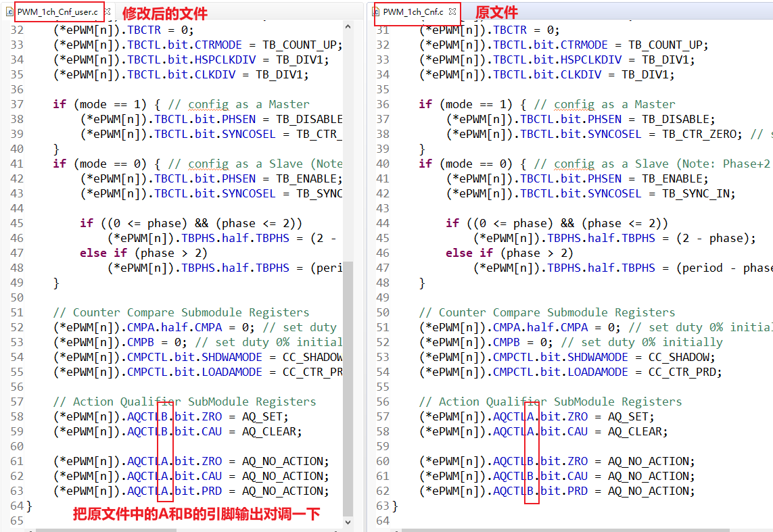Click AQ_SET in the left editor

264,416
